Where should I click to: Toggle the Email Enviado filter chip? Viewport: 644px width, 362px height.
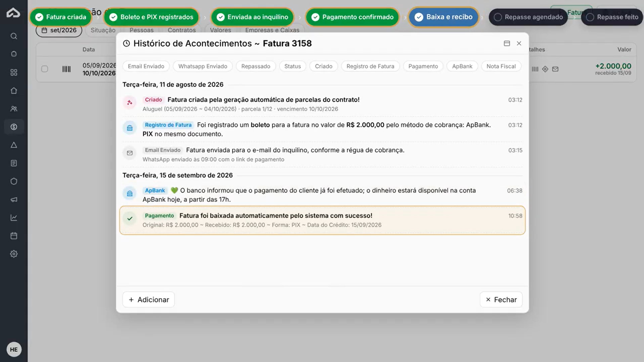146,66
